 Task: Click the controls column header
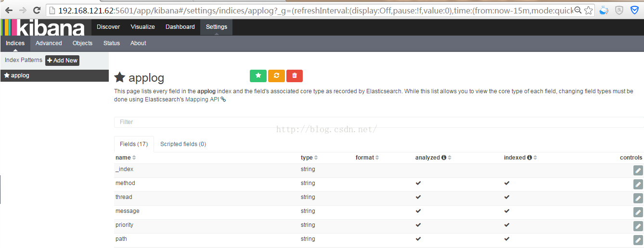(x=631, y=158)
